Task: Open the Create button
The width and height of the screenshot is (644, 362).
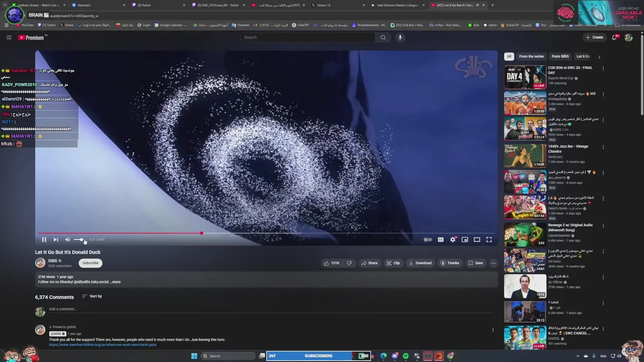Action: (594, 37)
